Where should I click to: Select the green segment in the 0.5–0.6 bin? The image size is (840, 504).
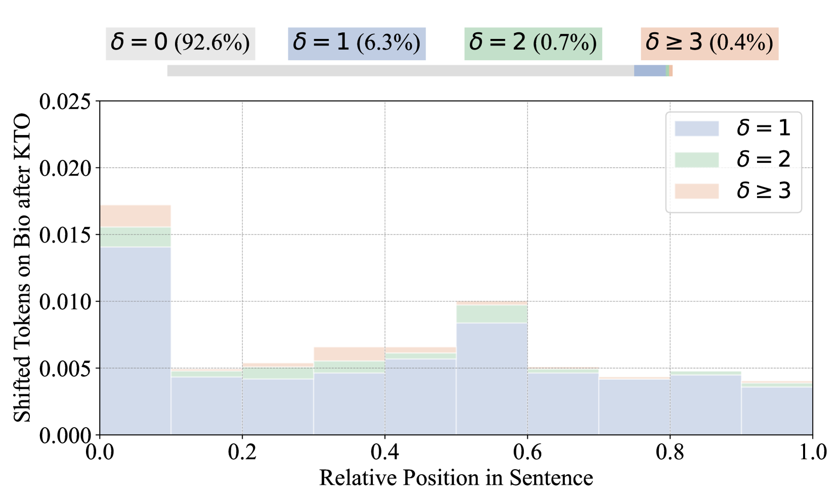(x=492, y=314)
